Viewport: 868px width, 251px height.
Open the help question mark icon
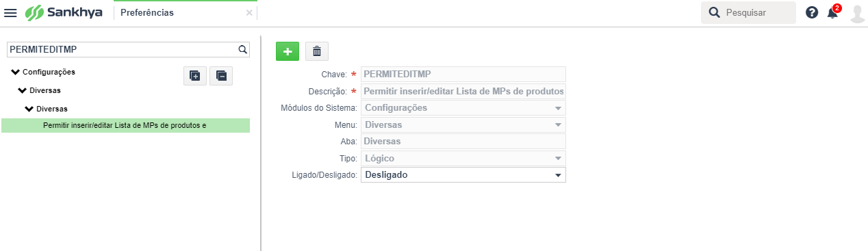click(x=812, y=12)
